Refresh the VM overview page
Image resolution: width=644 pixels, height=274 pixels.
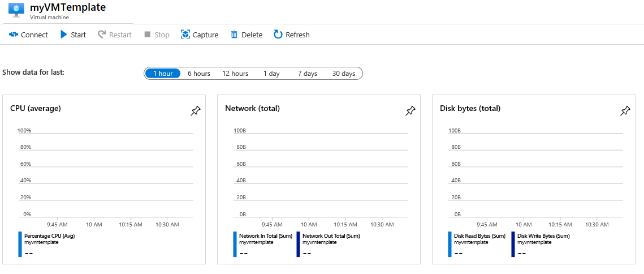[x=278, y=35]
